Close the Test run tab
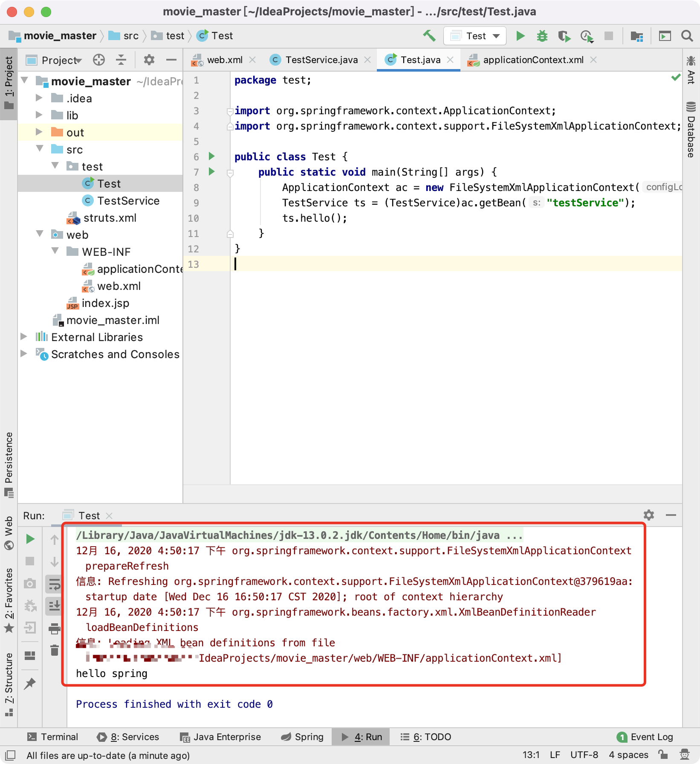 109,516
